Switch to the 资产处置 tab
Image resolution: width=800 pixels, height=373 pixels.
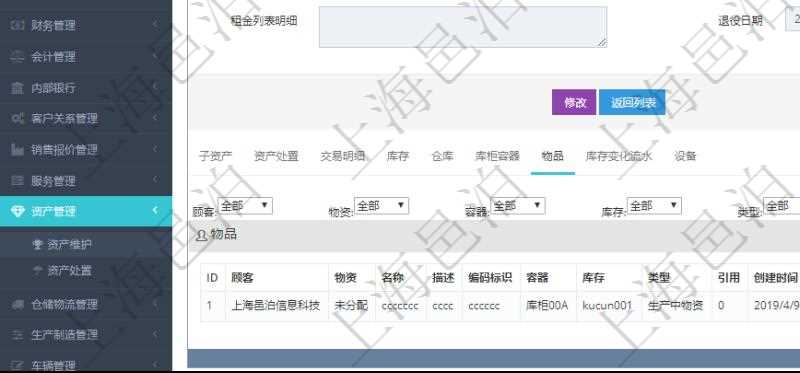276,156
